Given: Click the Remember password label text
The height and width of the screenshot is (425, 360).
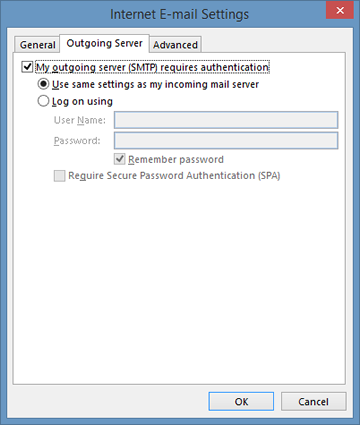Looking at the screenshot, I should click(176, 159).
